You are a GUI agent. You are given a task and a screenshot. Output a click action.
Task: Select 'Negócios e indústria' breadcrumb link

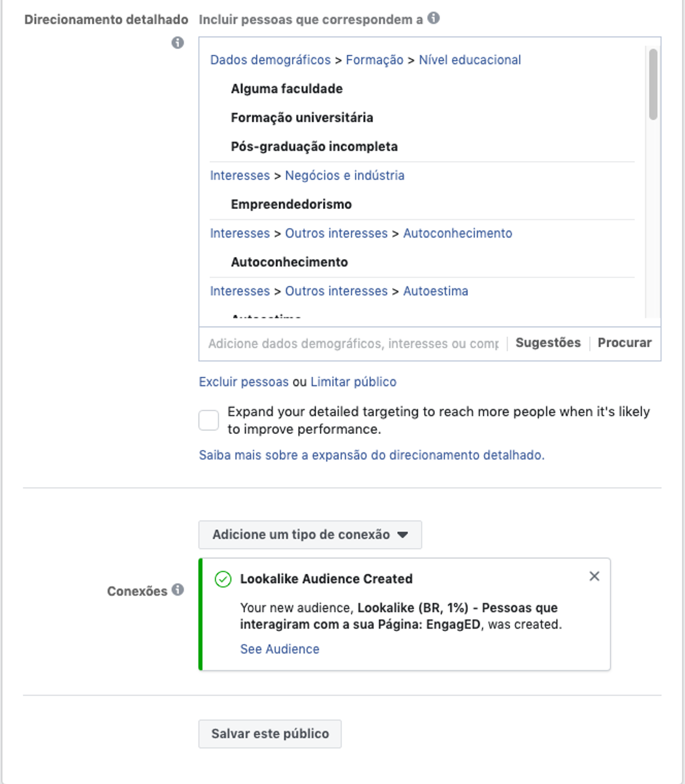[x=345, y=175]
